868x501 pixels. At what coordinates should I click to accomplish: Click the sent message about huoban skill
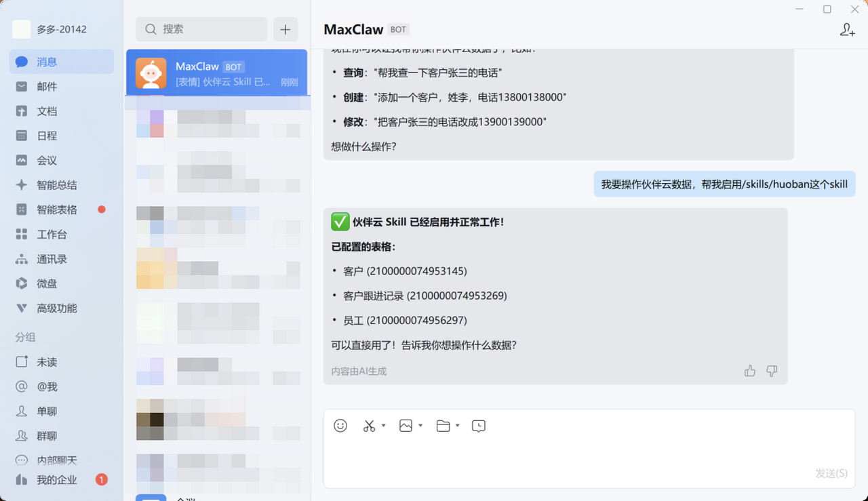[724, 184]
